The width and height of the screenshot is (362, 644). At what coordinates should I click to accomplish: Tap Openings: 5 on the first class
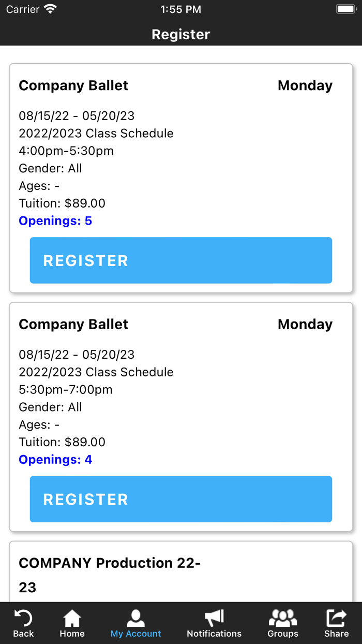(55, 221)
